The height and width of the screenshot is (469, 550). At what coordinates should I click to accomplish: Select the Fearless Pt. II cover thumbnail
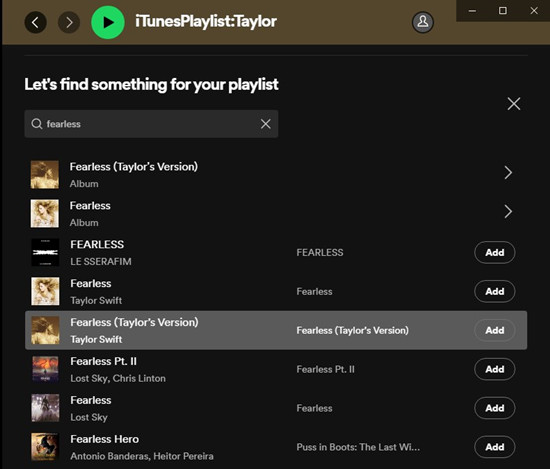coord(45,369)
